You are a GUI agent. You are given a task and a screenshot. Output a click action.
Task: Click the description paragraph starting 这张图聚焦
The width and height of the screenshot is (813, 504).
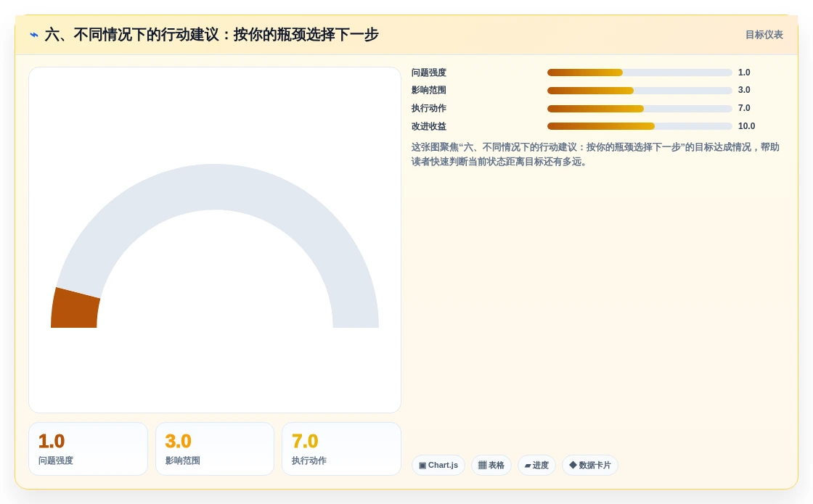[x=595, y=154]
